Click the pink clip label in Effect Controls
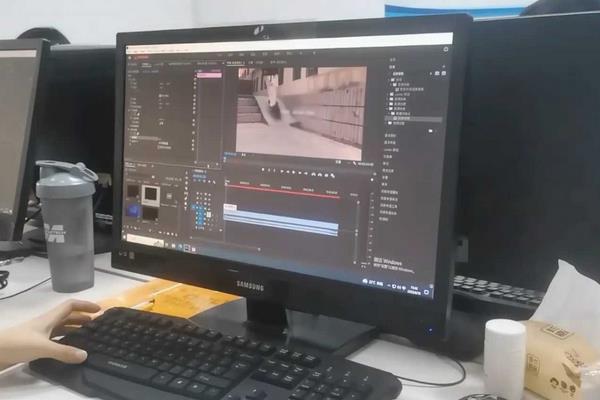The height and width of the screenshot is (400, 600). [x=209, y=74]
